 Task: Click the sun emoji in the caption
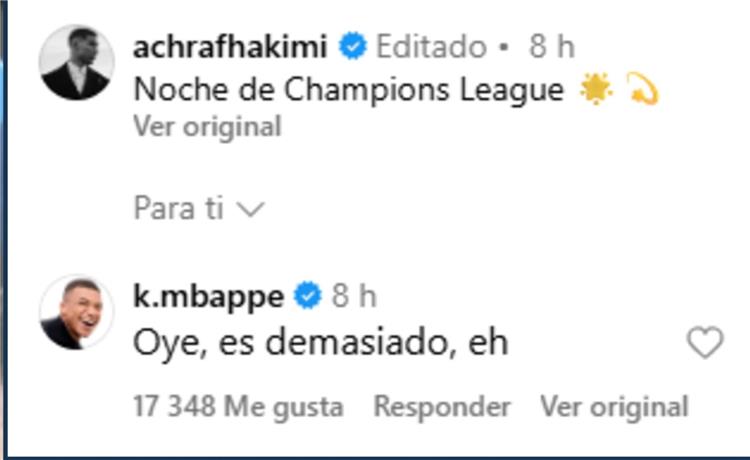(x=596, y=89)
